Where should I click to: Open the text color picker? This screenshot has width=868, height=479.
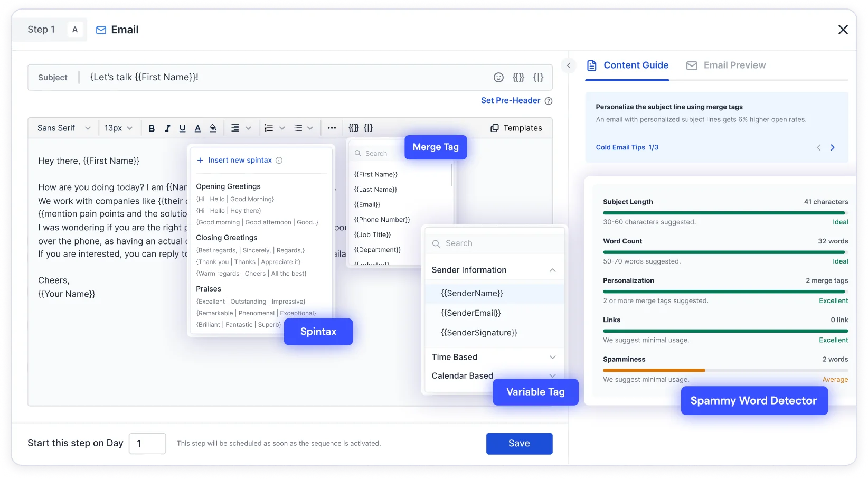197,128
